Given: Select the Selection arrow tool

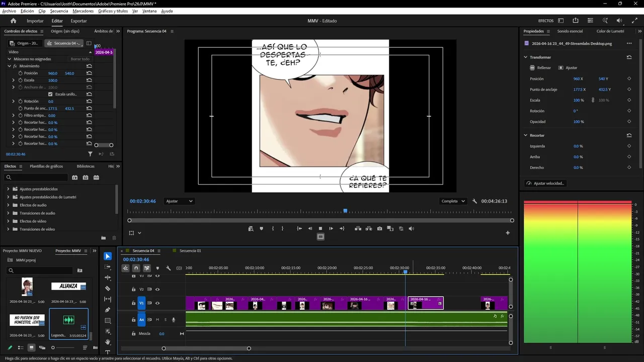Looking at the screenshot, I should (108, 256).
